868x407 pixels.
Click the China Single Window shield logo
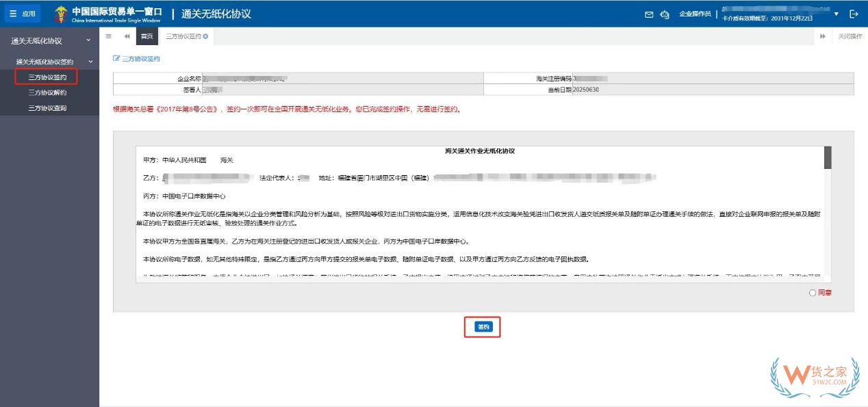coord(60,12)
